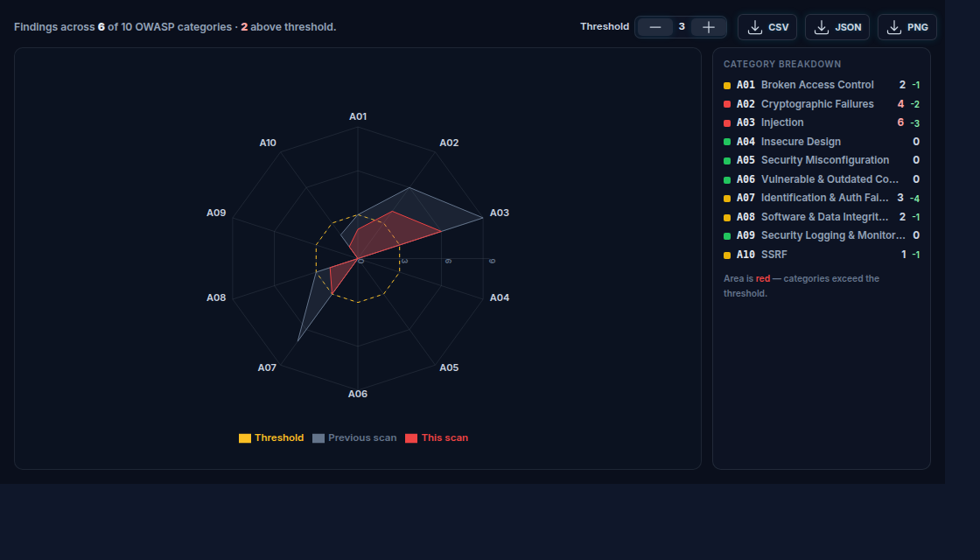The height and width of the screenshot is (560, 980).
Task: Select A01 Broken Access Control row
Action: pos(822,85)
